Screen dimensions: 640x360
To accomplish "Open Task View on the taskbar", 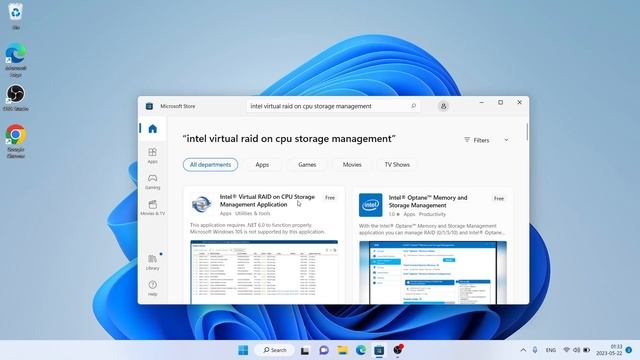I will pos(305,350).
